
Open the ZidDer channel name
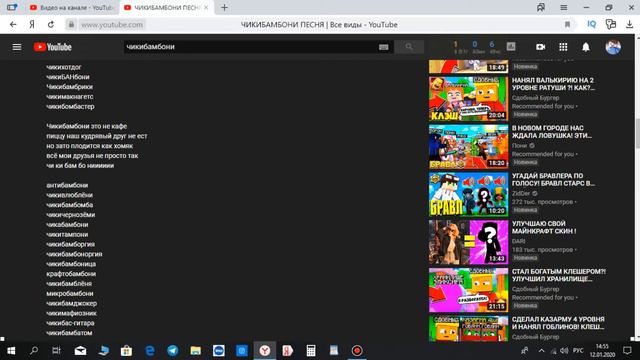click(521, 193)
